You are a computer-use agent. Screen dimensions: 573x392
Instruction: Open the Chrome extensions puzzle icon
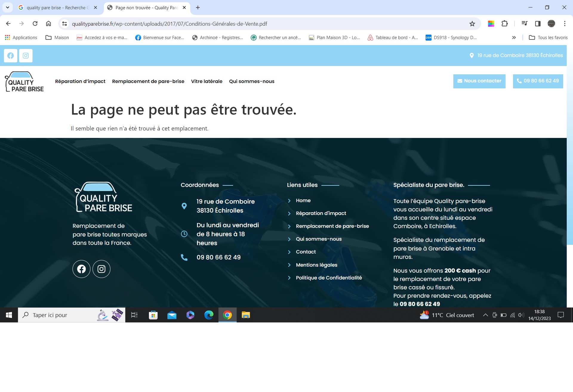coord(505,24)
